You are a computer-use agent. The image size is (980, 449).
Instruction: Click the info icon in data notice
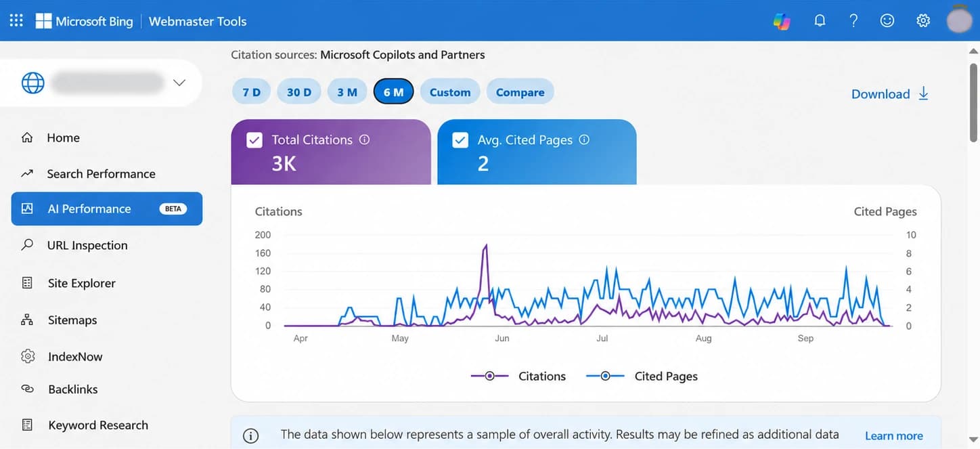point(250,435)
